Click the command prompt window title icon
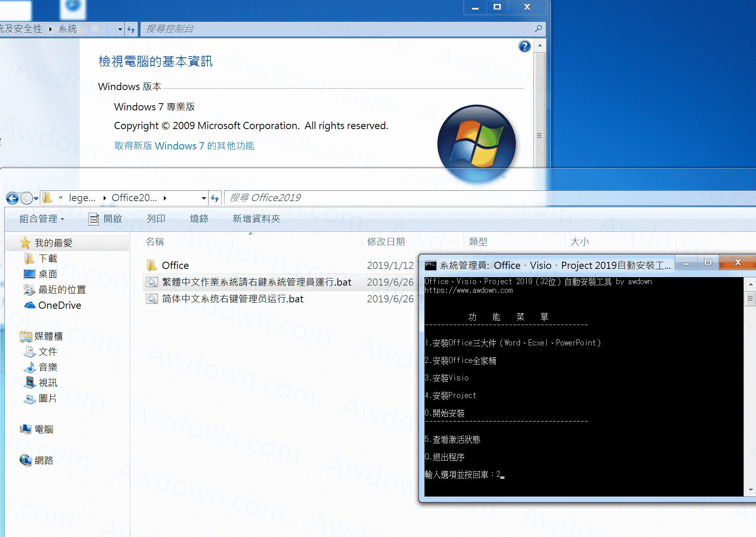 click(431, 265)
